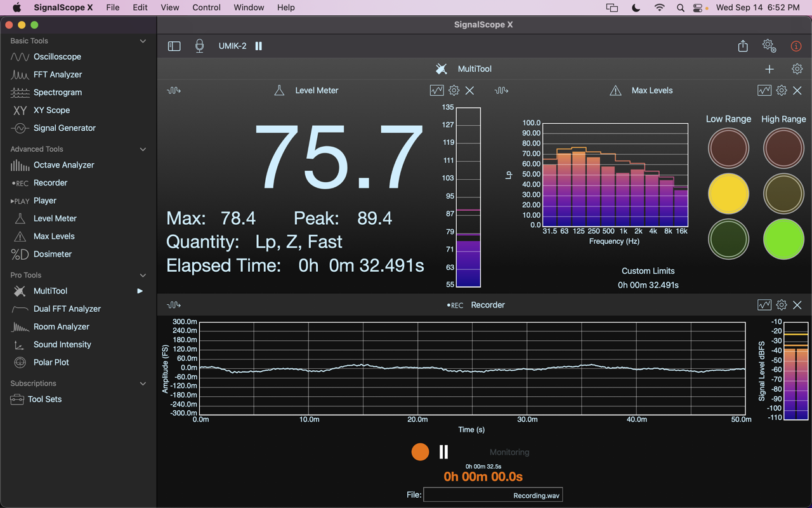Click the Wi-Fi status icon
812x508 pixels.
(x=660, y=8)
